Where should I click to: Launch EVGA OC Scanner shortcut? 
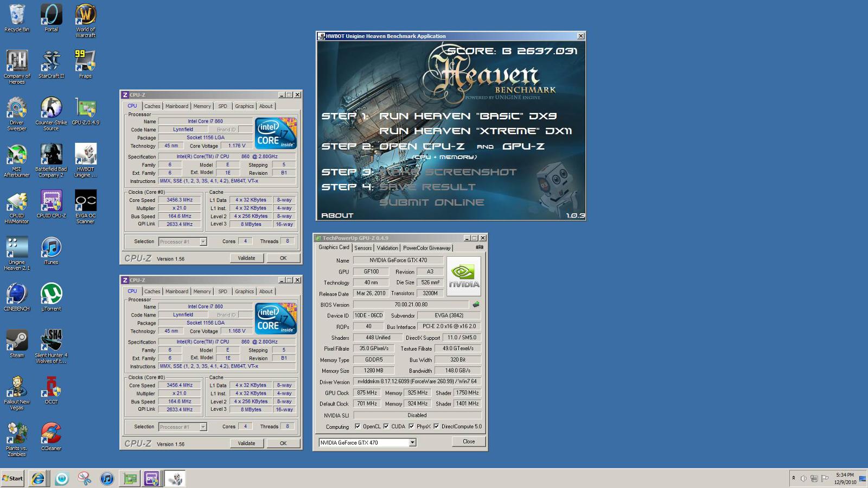85,206
